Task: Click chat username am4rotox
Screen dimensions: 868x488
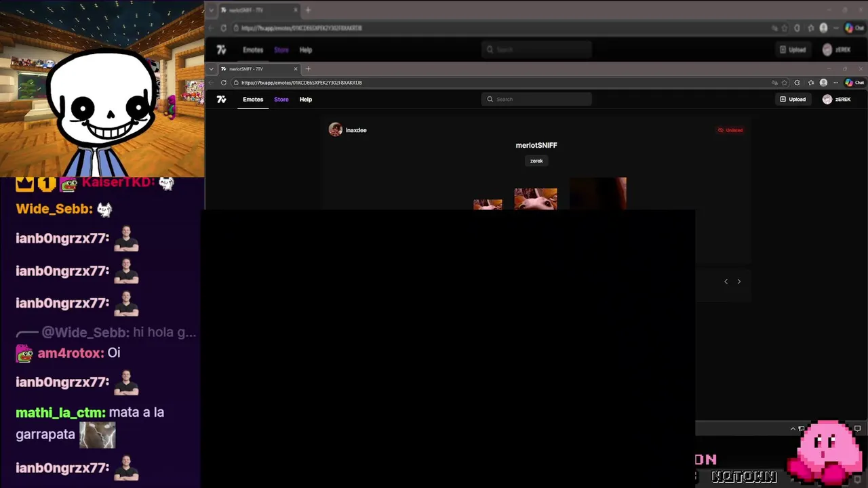Action: pyautogui.click(x=71, y=353)
